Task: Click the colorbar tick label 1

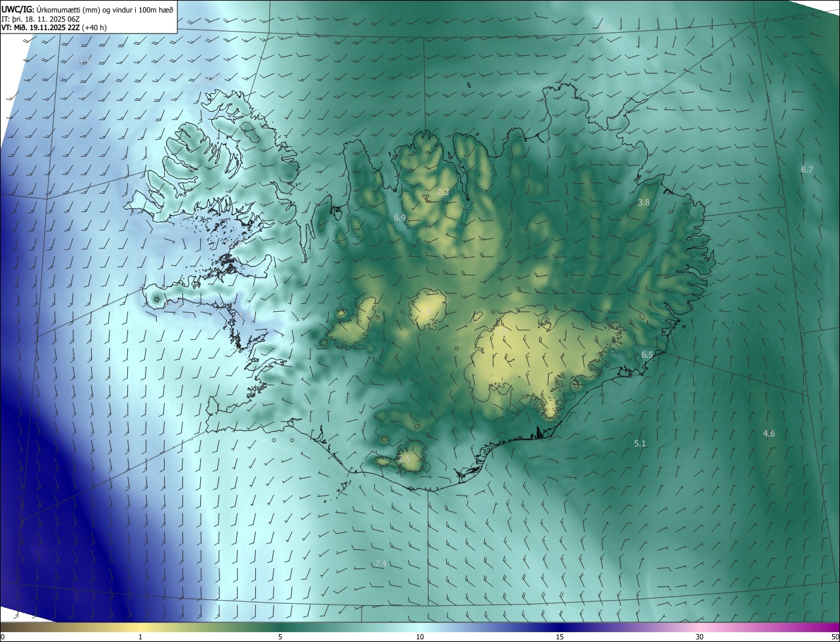Action: tap(140, 637)
